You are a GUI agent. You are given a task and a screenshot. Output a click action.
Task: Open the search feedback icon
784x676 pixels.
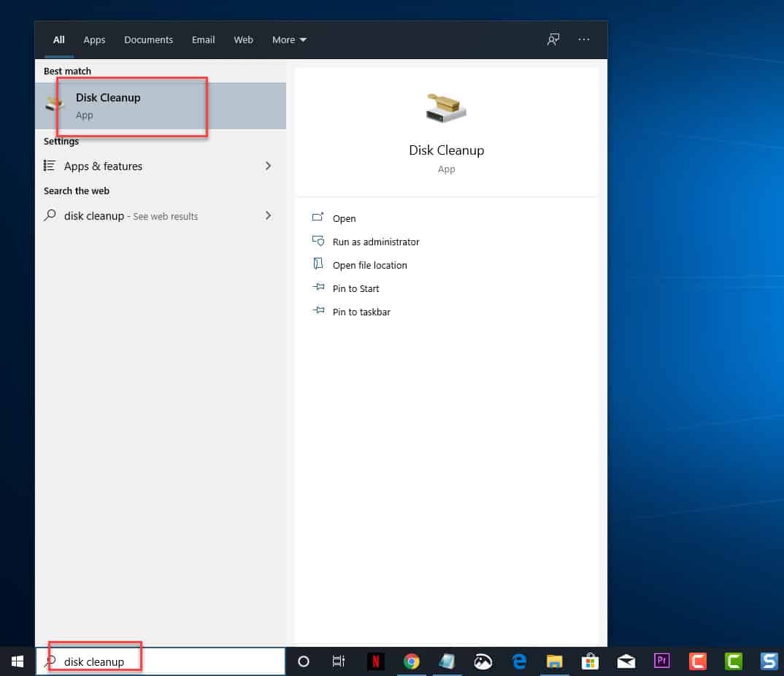(x=553, y=39)
